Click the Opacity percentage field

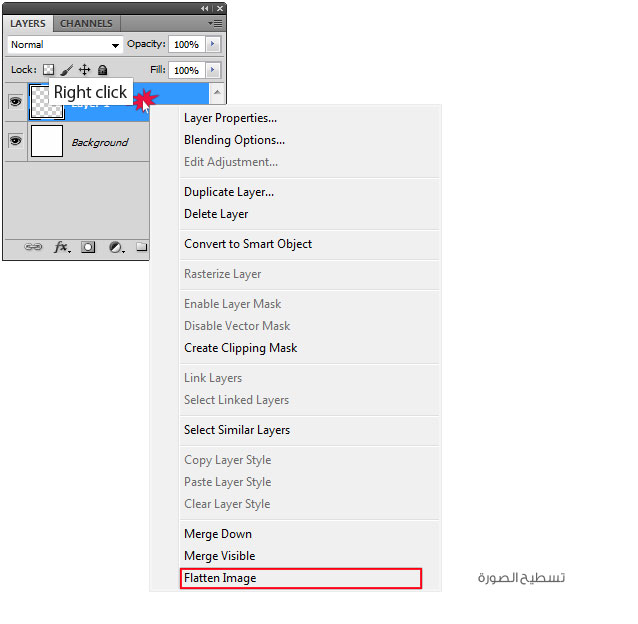tap(185, 45)
